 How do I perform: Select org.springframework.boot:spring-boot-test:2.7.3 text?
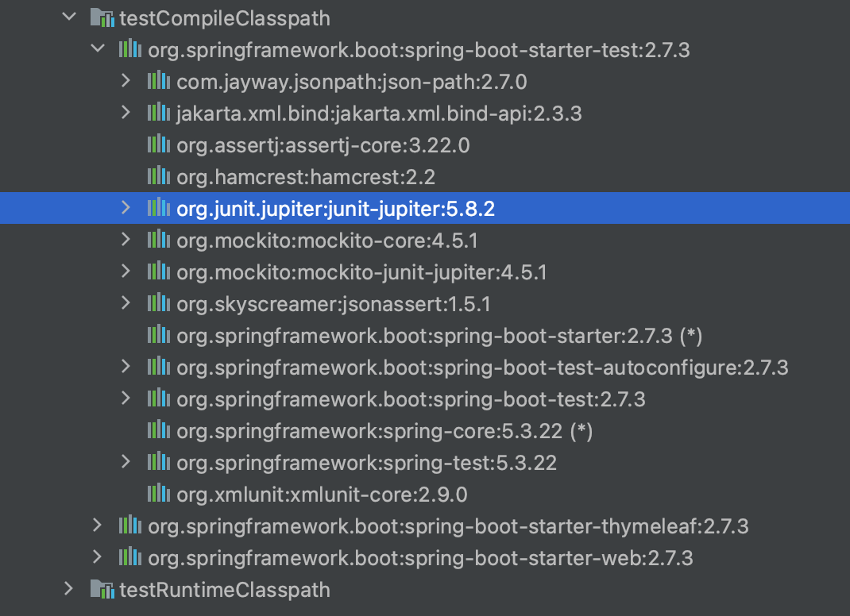click(x=411, y=399)
